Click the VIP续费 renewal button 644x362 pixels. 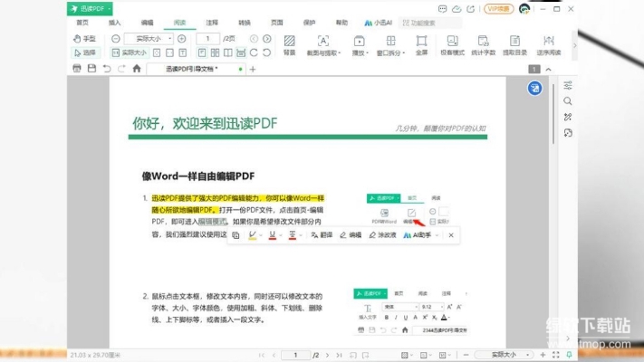pos(498,9)
